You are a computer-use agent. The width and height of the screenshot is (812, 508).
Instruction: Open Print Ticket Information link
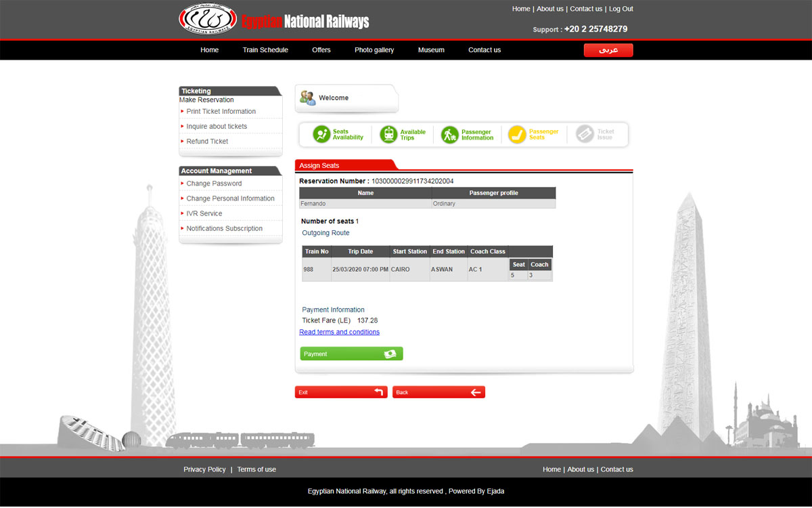click(221, 112)
